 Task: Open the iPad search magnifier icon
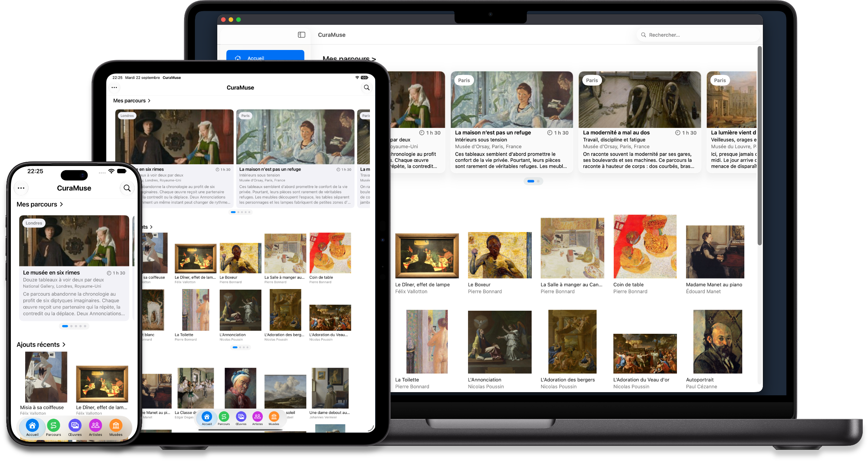coord(366,87)
